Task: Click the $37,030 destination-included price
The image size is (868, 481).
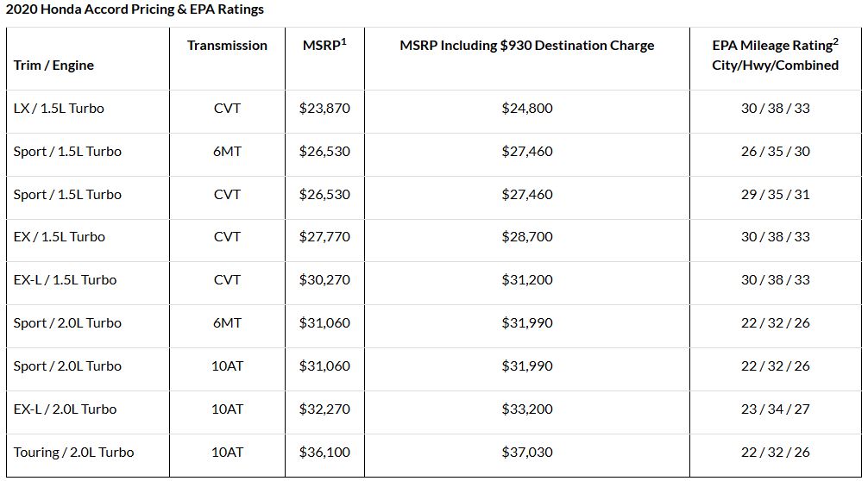Action: click(x=526, y=453)
